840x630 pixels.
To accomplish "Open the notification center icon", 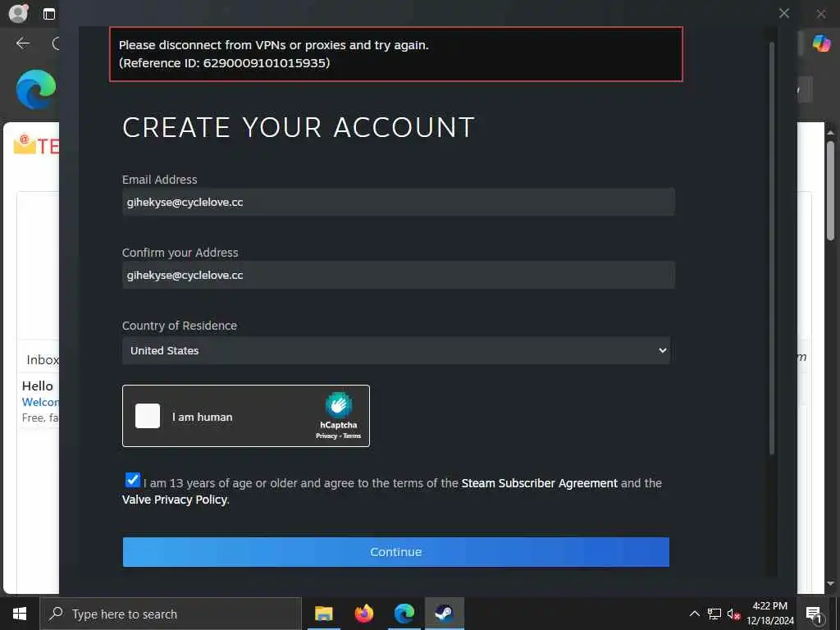I will (x=814, y=614).
